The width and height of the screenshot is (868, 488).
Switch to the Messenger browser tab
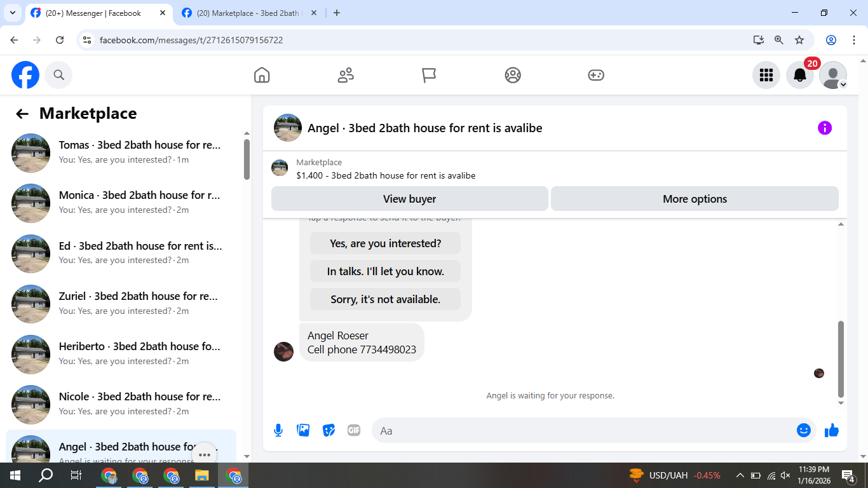click(x=99, y=13)
